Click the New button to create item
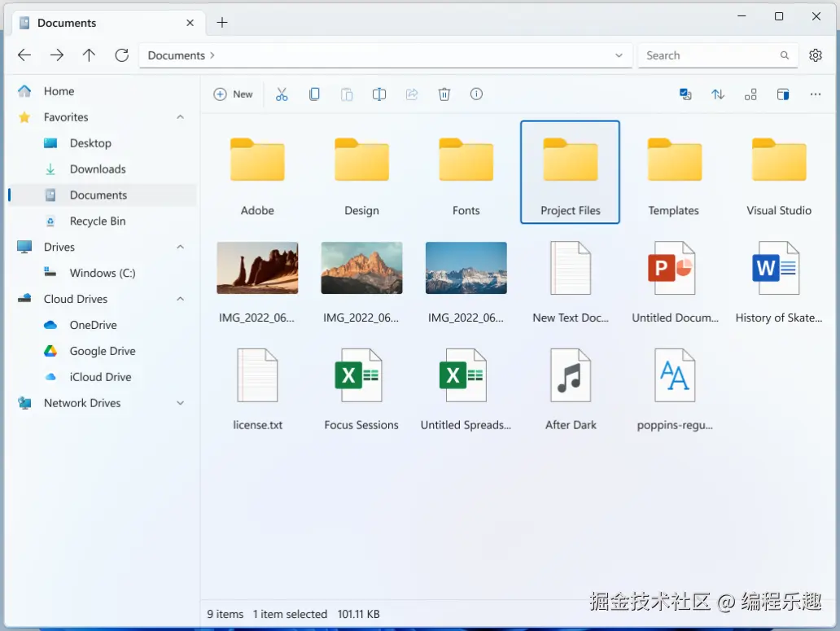The height and width of the screenshot is (631, 840). click(x=234, y=94)
